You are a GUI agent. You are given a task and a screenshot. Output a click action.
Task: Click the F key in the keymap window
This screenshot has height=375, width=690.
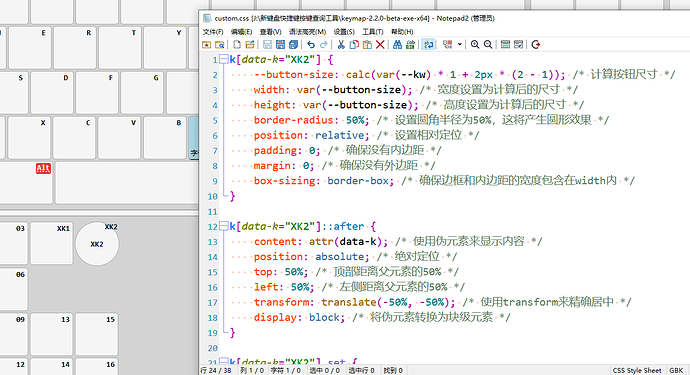[x=97, y=93]
